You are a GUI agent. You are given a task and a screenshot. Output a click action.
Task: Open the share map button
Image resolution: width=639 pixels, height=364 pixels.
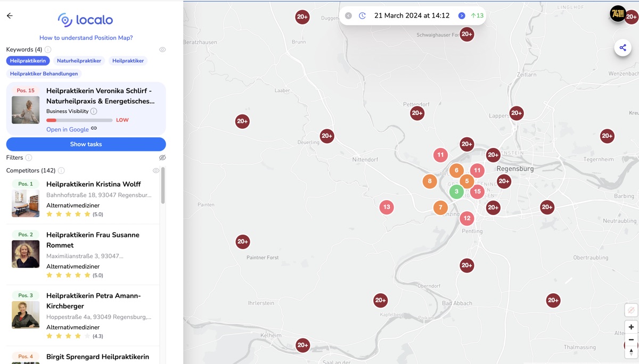click(622, 48)
